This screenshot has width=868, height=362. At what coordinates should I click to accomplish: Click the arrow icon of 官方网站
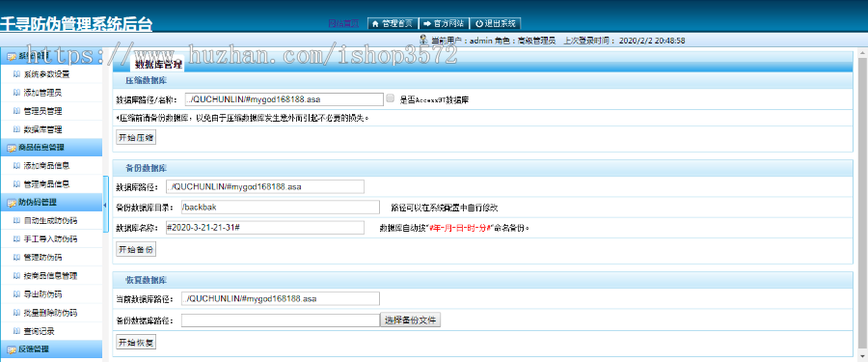[x=427, y=23]
